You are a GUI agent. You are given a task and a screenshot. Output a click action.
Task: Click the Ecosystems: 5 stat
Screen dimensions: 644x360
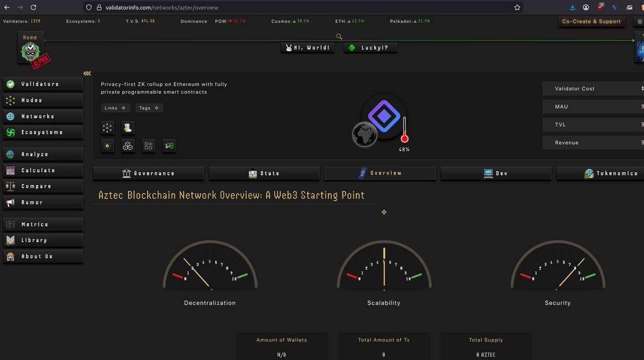83,21
